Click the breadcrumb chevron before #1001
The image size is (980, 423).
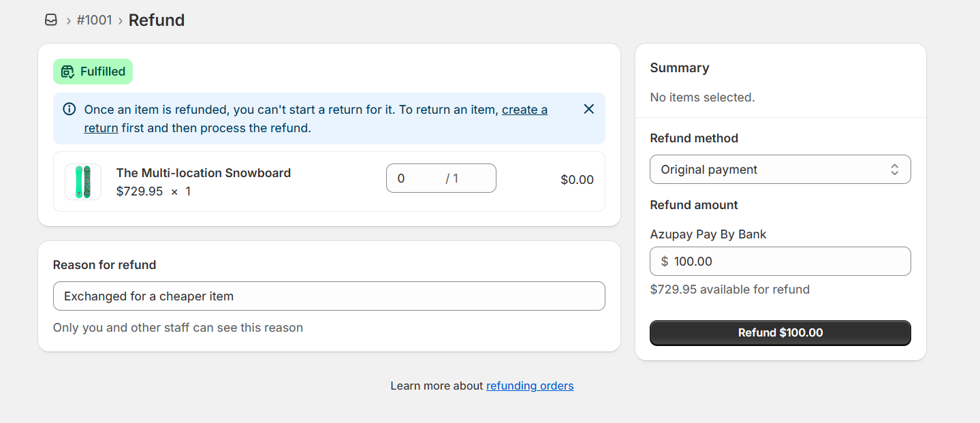tap(68, 20)
